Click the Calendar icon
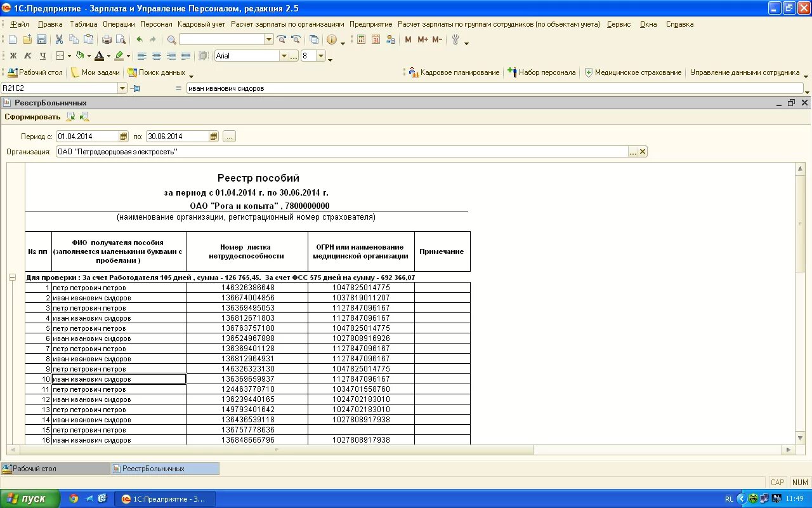This screenshot has height=508, width=812. point(376,39)
